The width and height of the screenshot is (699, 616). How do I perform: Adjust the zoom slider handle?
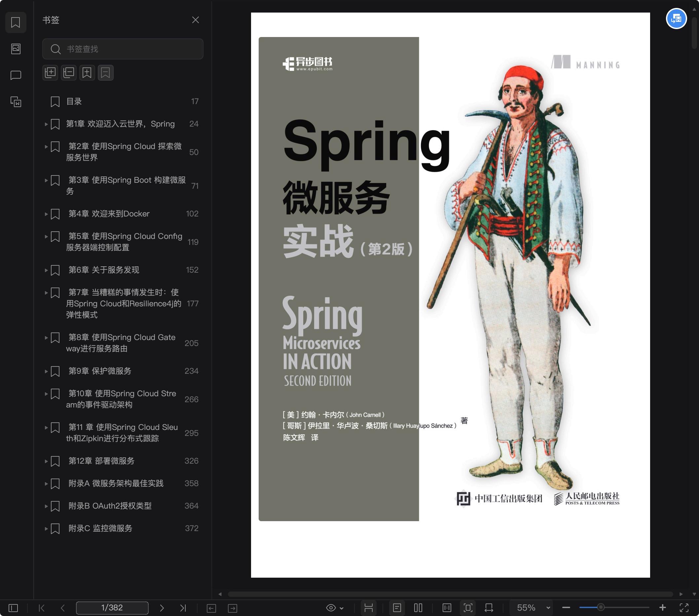(601, 608)
